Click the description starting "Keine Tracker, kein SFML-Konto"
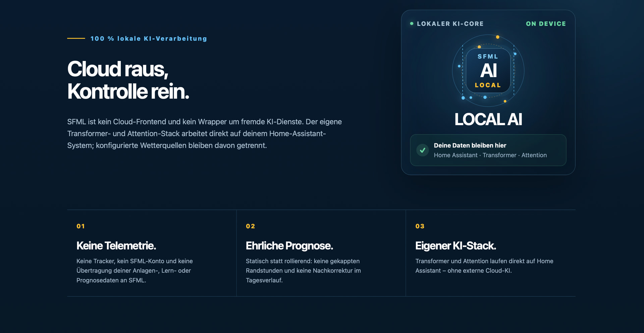The width and height of the screenshot is (644, 333). (135, 271)
